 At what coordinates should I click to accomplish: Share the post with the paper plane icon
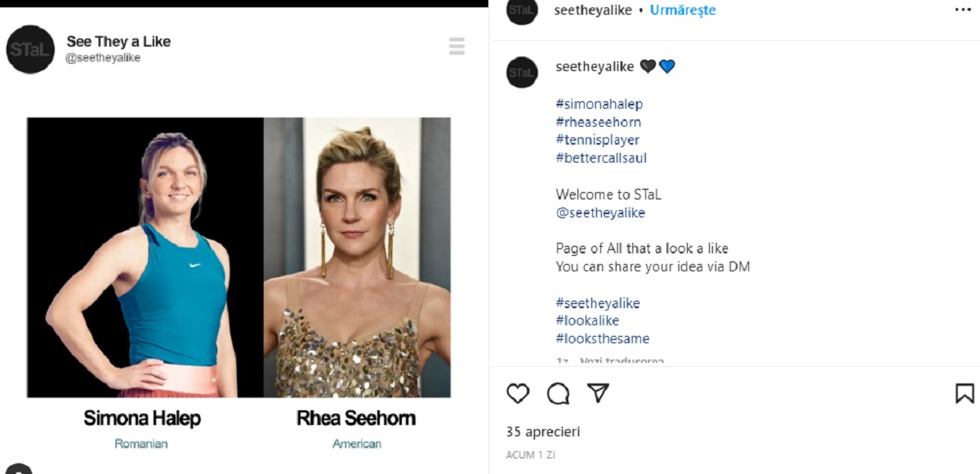(599, 394)
